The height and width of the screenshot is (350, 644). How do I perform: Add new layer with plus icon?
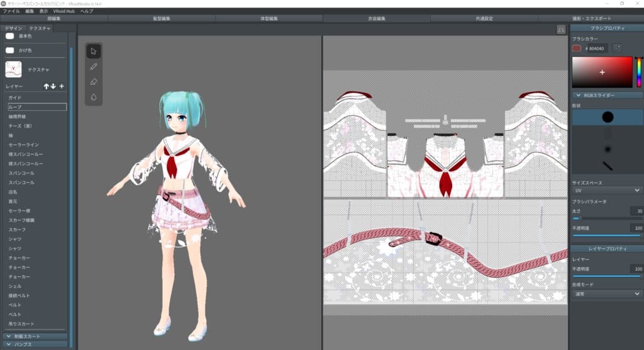[61, 86]
